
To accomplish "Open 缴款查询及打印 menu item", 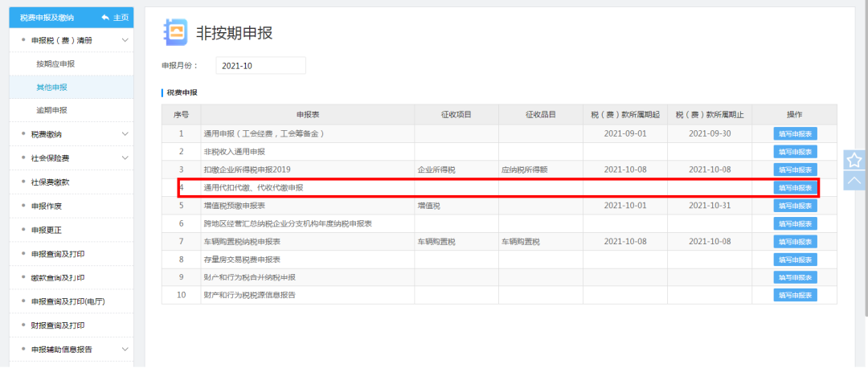I will click(x=58, y=278).
